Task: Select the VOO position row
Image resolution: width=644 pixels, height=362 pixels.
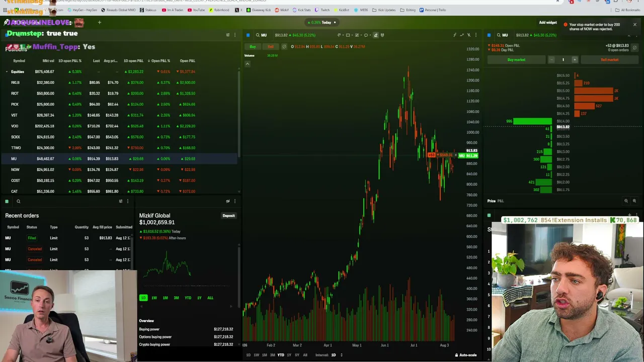Action: click(118, 126)
